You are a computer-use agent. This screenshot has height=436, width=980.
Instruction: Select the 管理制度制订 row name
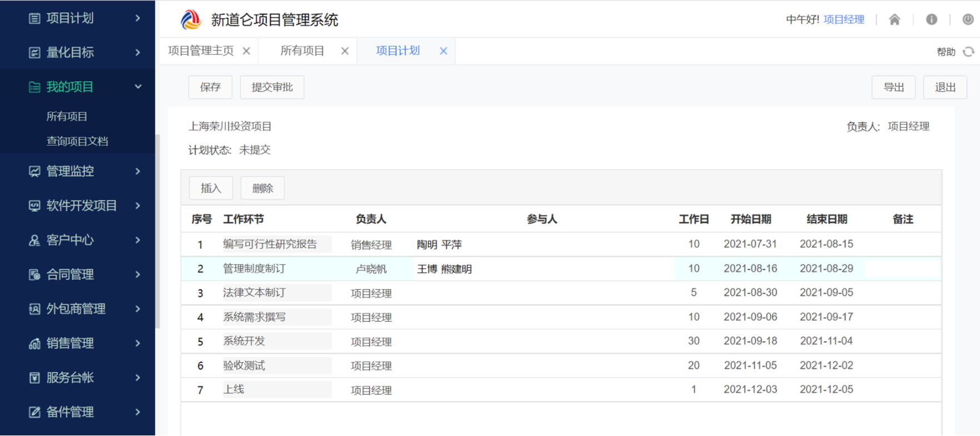(x=254, y=269)
